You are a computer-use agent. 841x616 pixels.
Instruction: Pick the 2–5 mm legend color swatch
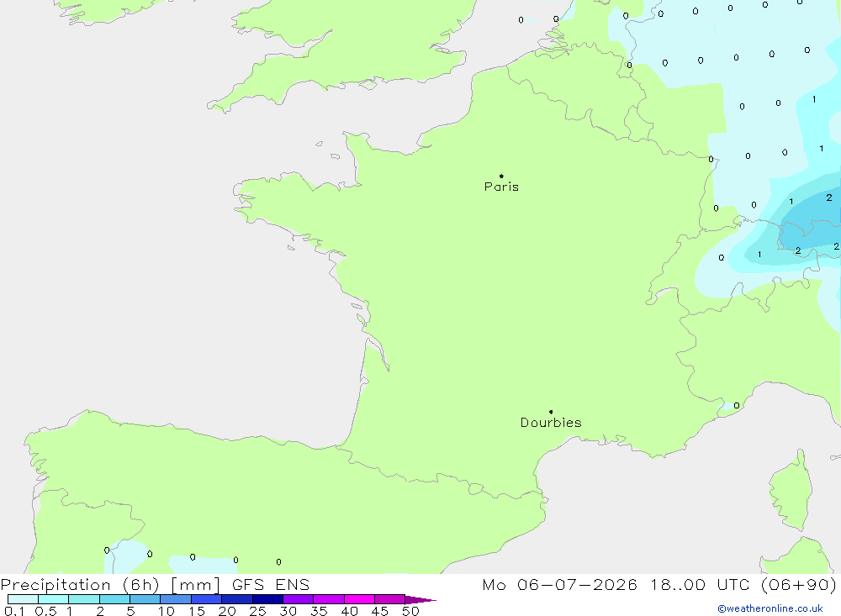tap(114, 599)
